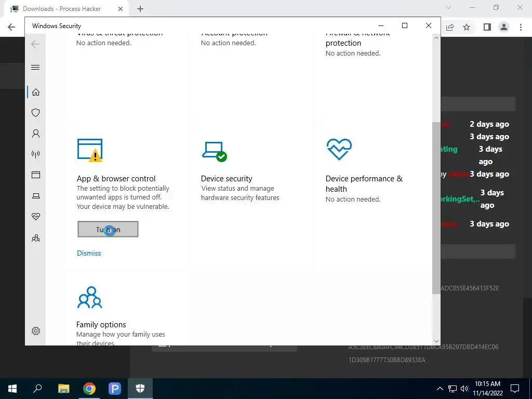The image size is (532, 399).
Task: Open Family options sidebar icon
Action: pyautogui.click(x=36, y=238)
